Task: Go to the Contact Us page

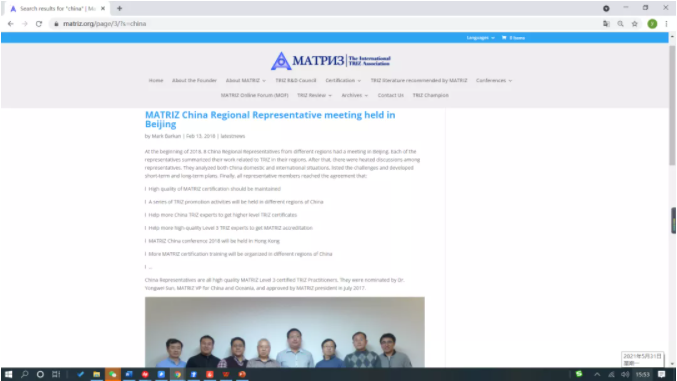Action: coord(390,95)
